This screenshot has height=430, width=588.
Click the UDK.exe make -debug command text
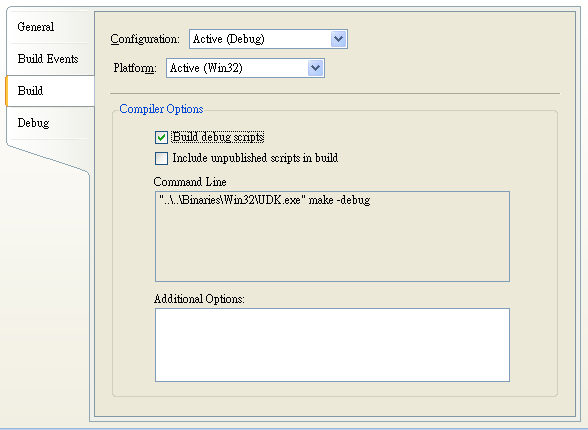click(264, 200)
